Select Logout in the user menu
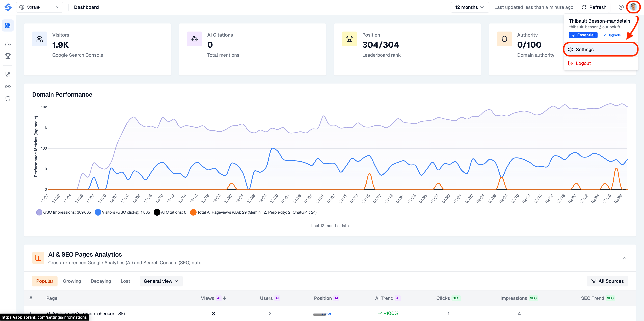The height and width of the screenshot is (321, 644). pos(601,63)
